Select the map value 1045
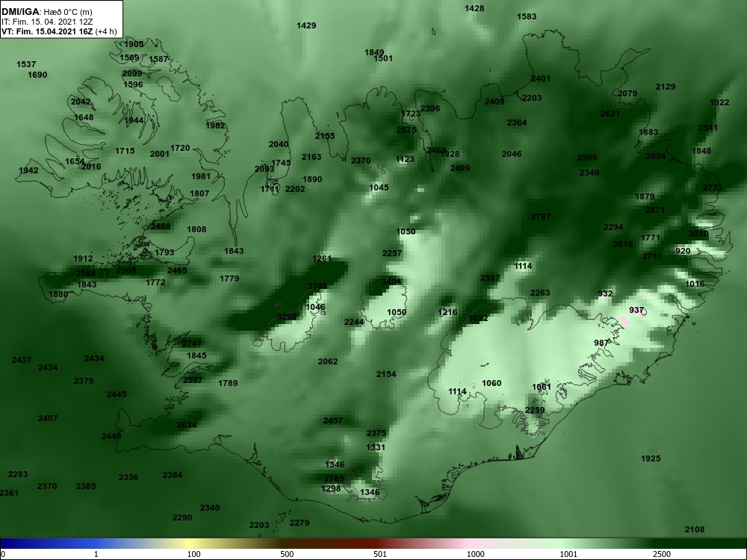 pos(379,187)
